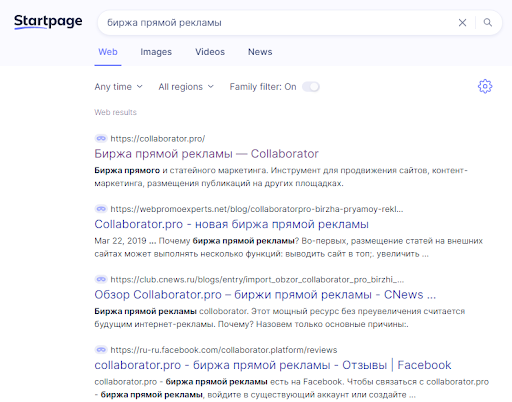Screen dimensions: 512x402
Task: Click snippet mentioning 'есть на Facebook'
Action: click(x=292, y=388)
